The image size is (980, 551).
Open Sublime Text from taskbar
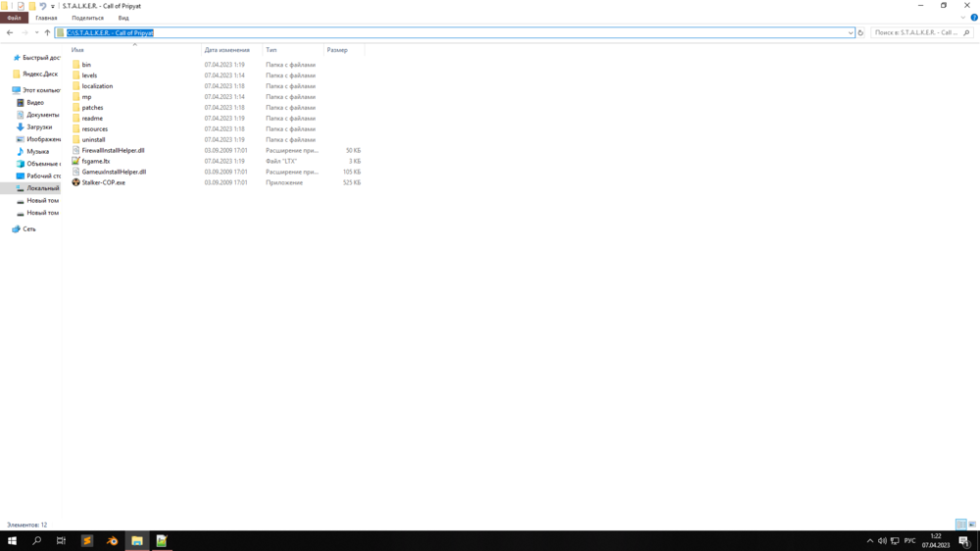pos(87,541)
